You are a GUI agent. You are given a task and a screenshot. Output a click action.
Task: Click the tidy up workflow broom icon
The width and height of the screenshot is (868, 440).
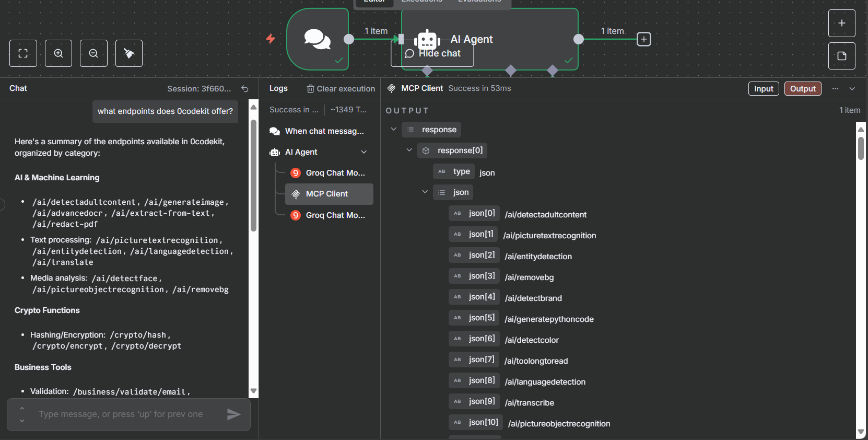[x=129, y=53]
